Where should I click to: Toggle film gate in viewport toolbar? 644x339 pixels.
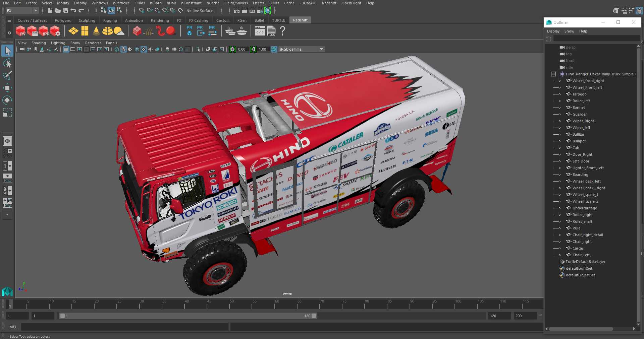(x=73, y=49)
